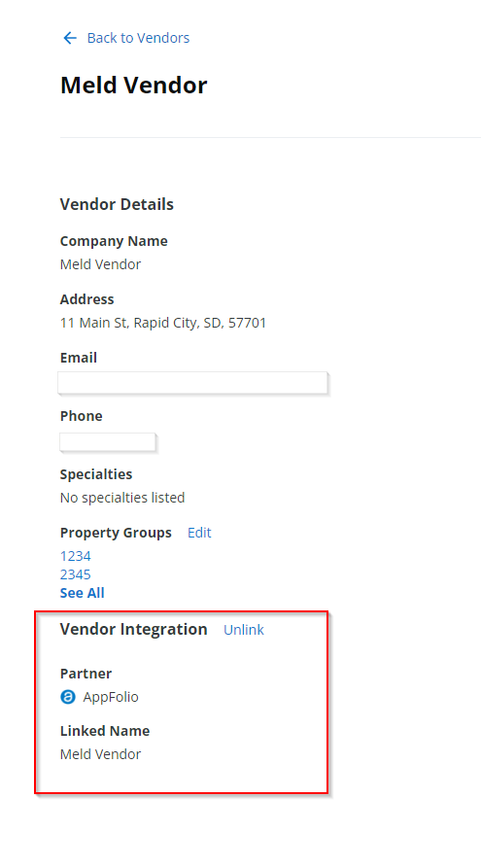
Task: Open property group 1234
Action: tap(75, 556)
